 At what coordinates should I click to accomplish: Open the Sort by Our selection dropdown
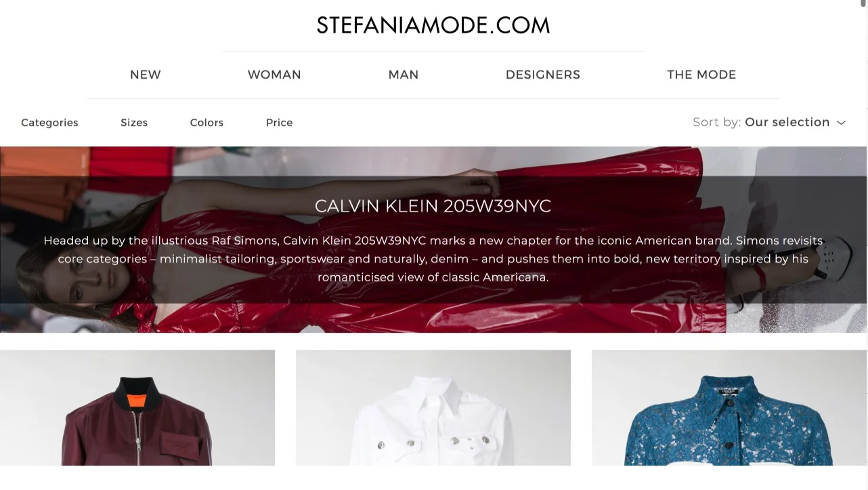769,122
